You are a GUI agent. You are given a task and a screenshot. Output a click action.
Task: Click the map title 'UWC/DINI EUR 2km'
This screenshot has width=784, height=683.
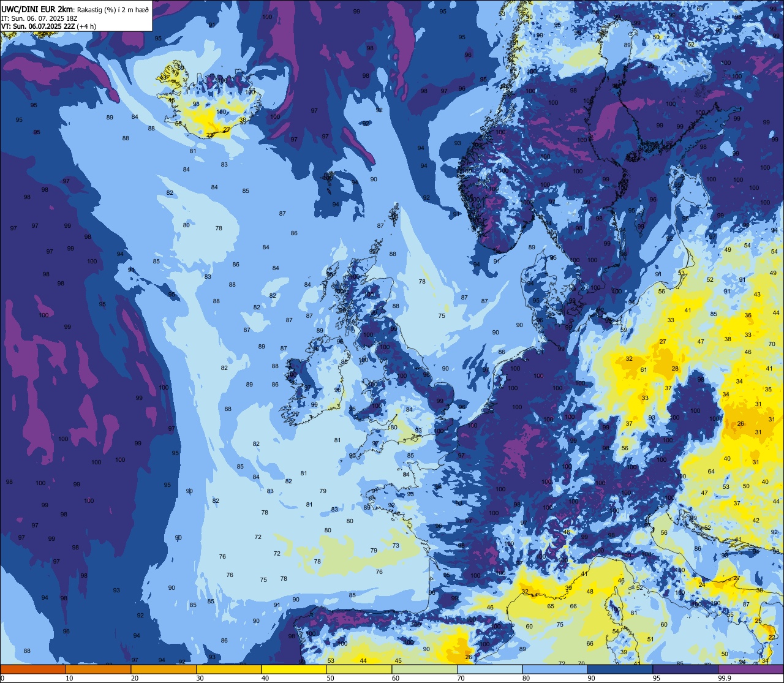pos(37,9)
